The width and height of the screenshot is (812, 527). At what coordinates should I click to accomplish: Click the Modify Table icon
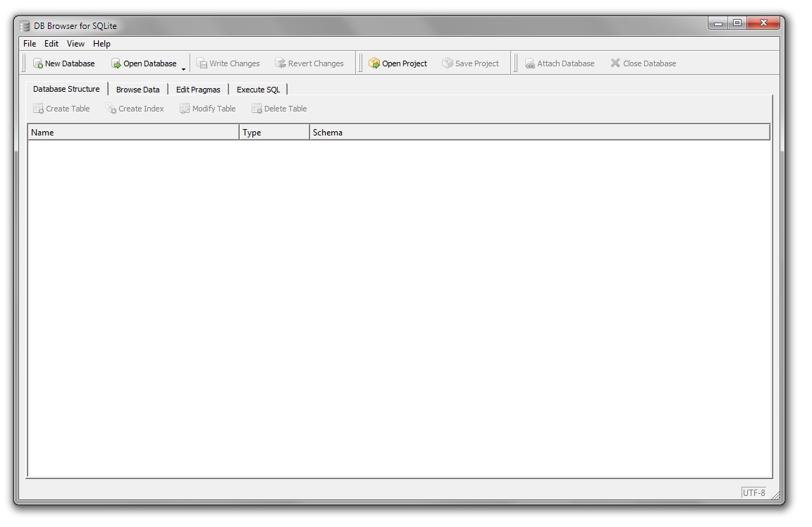207,108
